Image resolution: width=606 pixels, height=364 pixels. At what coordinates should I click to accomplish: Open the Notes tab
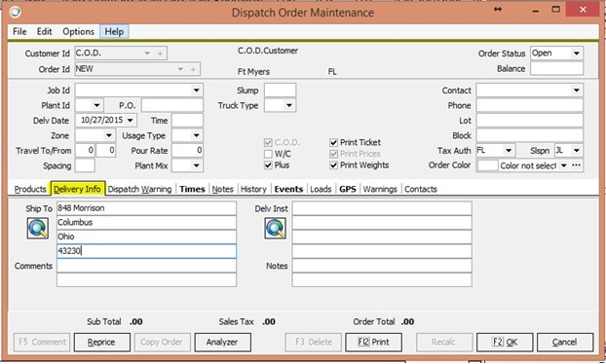pyautogui.click(x=222, y=189)
